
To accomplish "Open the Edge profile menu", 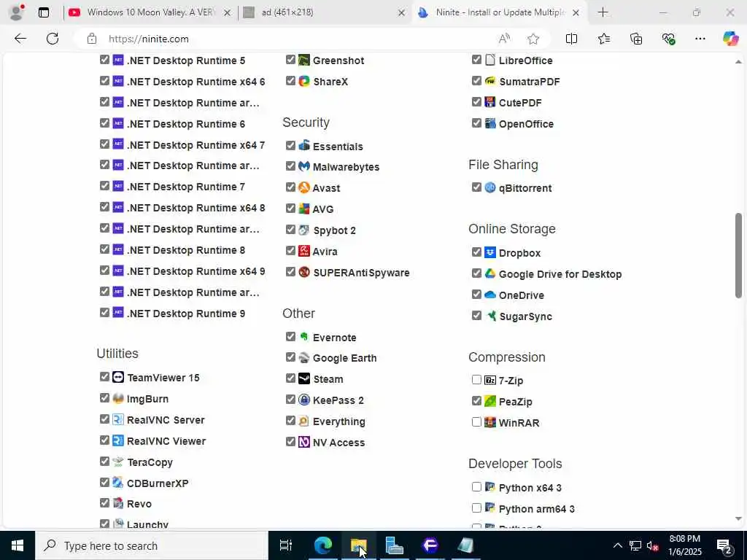I will 17,13.
